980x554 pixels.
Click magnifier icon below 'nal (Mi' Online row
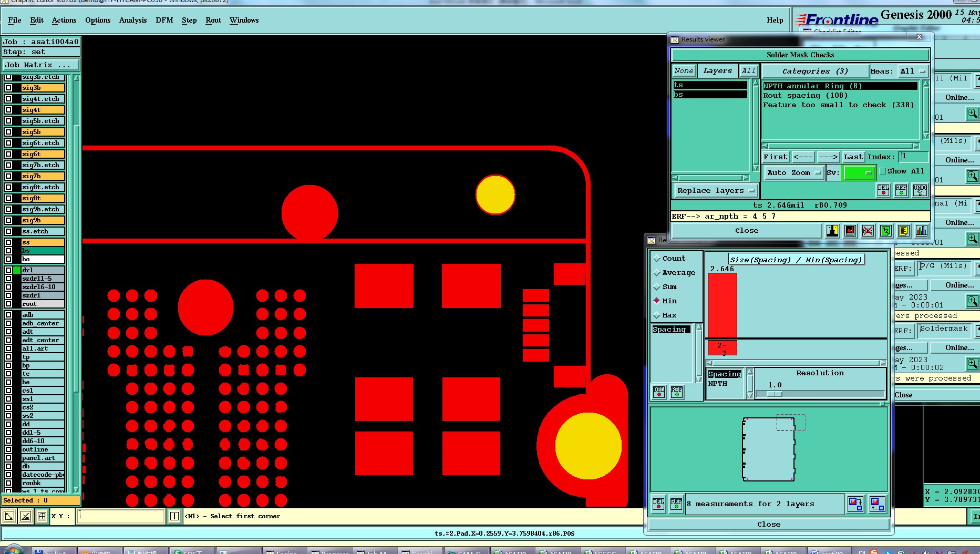point(973,239)
